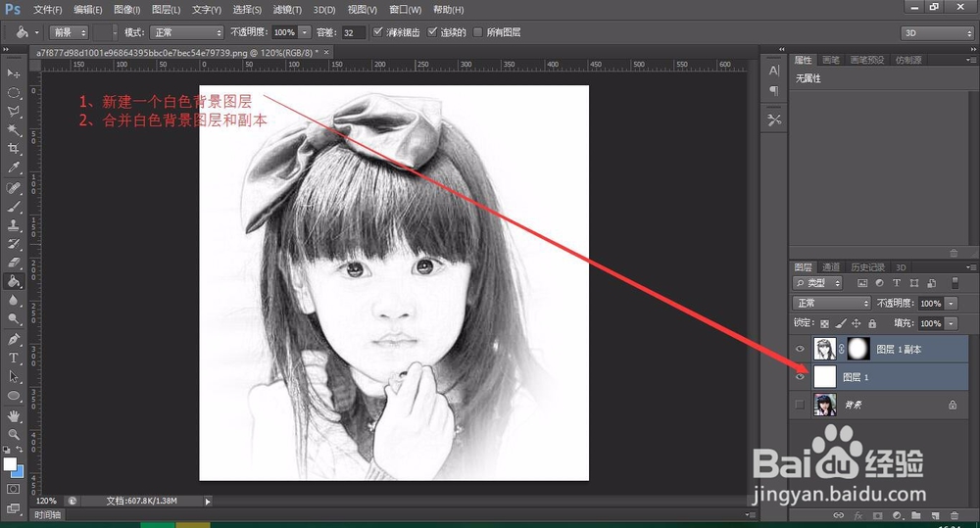Hide the 图层 1 layer
The width and height of the screenshot is (980, 528).
[800, 377]
